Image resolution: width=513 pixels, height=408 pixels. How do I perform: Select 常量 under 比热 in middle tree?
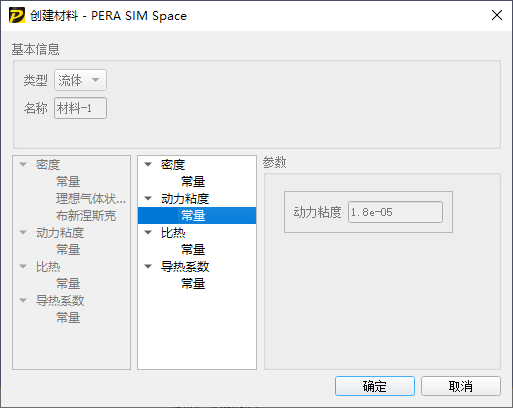pos(193,249)
